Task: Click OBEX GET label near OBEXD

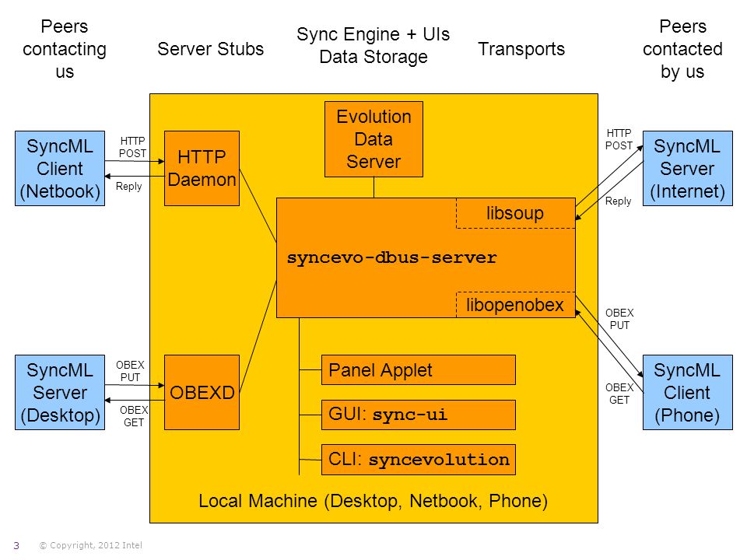Action: tap(134, 416)
